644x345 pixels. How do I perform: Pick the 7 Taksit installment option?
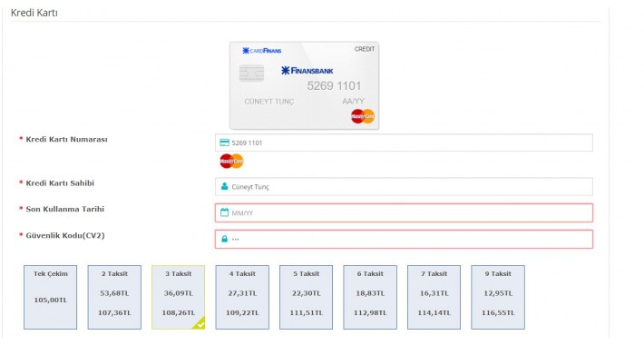[434, 297]
